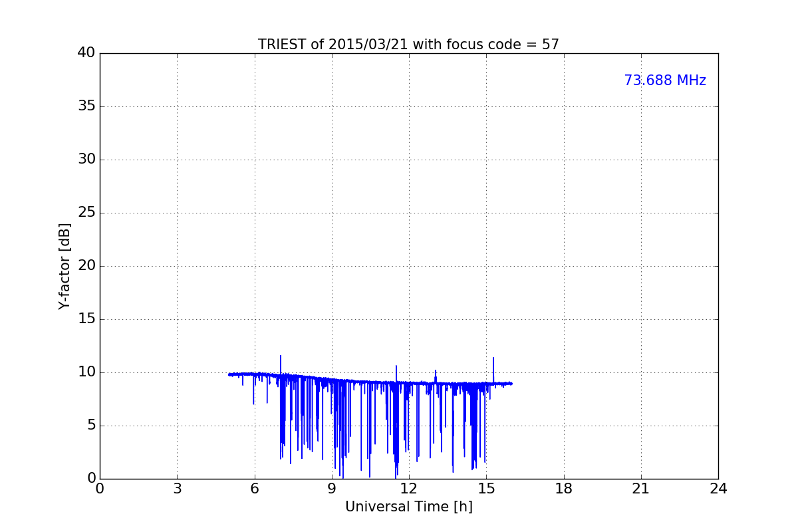798x532 pixels.
Task: Click the 'Y-factor [dB]' axis label
Action: (x=65, y=266)
